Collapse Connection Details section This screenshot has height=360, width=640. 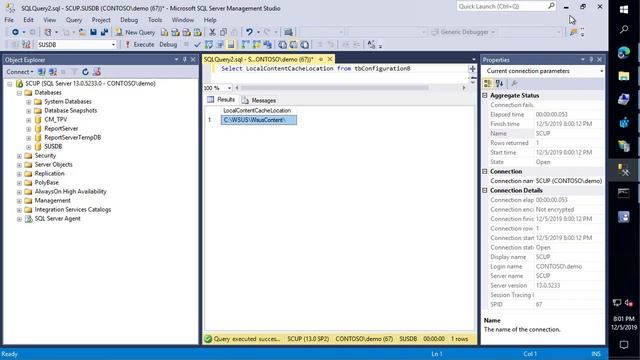pos(485,191)
